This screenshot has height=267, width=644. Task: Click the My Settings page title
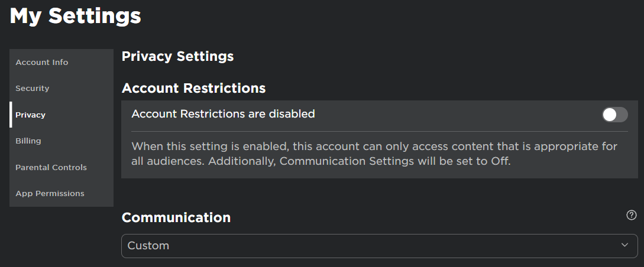click(75, 16)
